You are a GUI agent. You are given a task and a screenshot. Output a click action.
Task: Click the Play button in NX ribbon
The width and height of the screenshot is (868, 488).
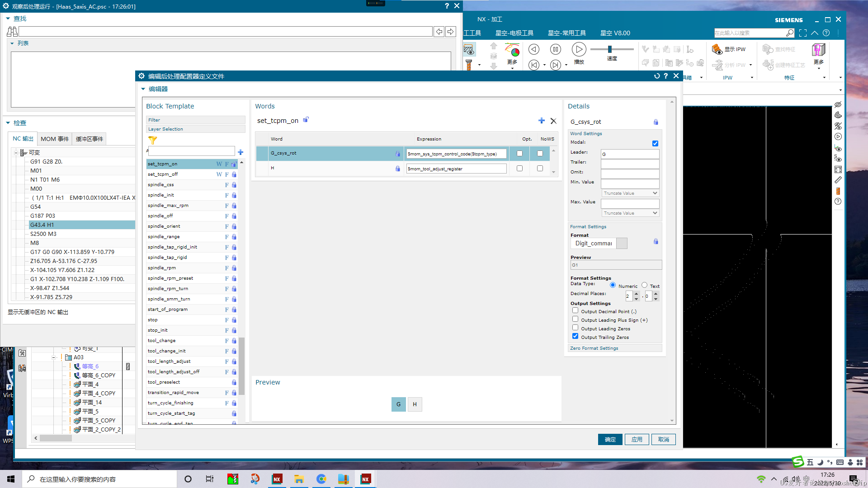point(579,49)
